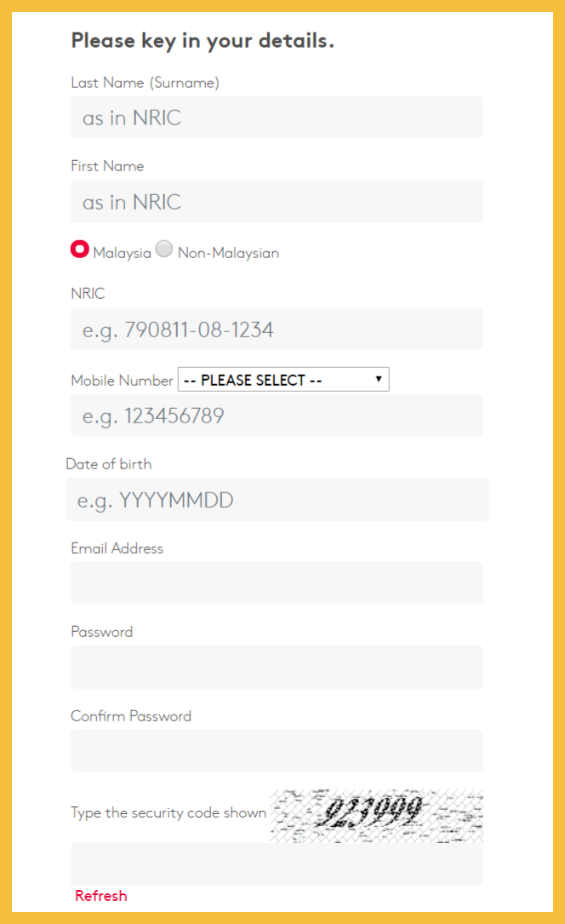Screen dimensions: 565x924
Task: Click the 'Confirm Password' label text
Action: [131, 716]
